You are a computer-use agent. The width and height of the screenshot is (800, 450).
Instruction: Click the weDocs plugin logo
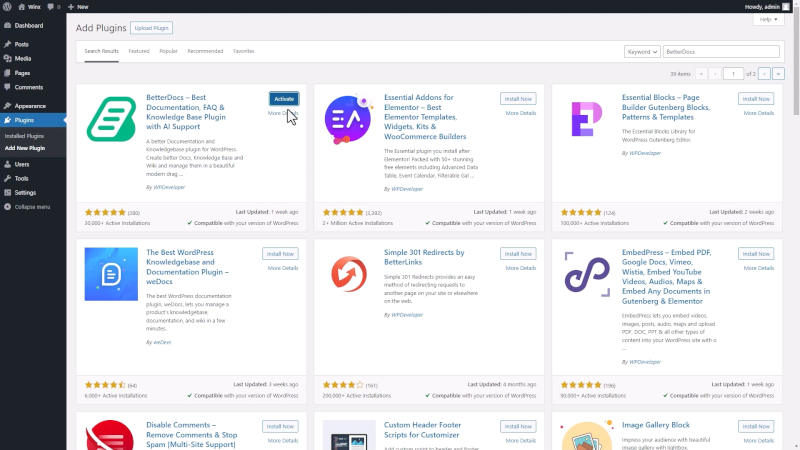pos(111,274)
